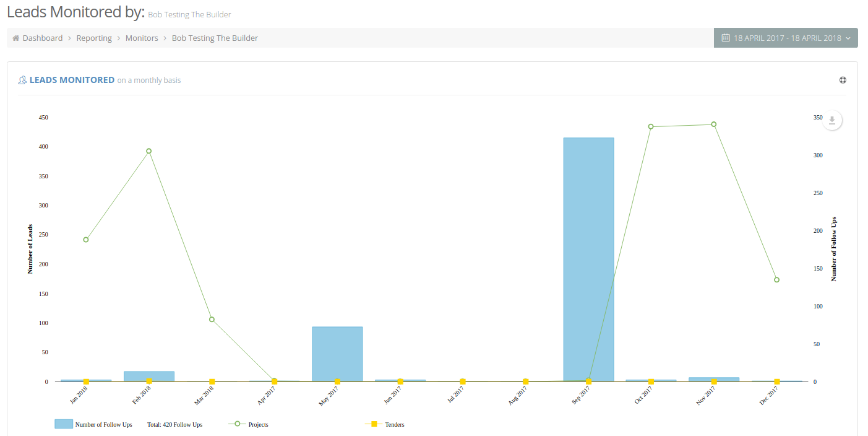Click the calendar icon in date range
This screenshot has width=868, height=436.
point(726,38)
